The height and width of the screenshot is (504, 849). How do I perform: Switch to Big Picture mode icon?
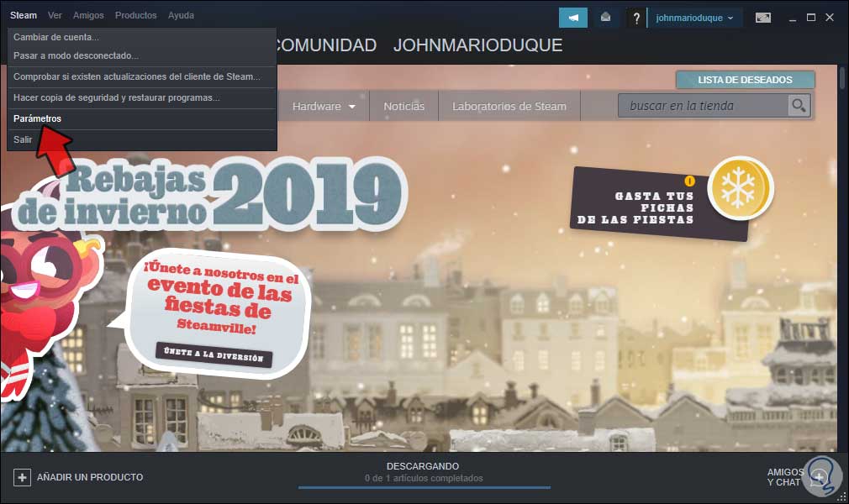pos(763,18)
